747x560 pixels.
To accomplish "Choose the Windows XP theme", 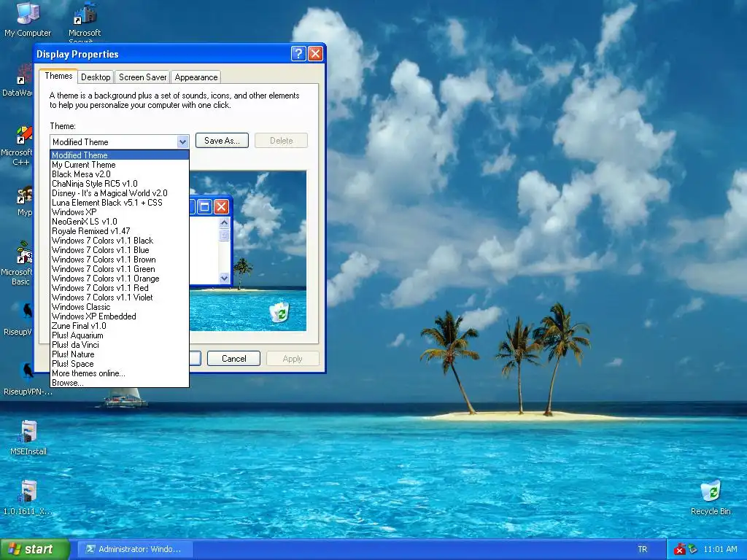I will [x=120, y=212].
